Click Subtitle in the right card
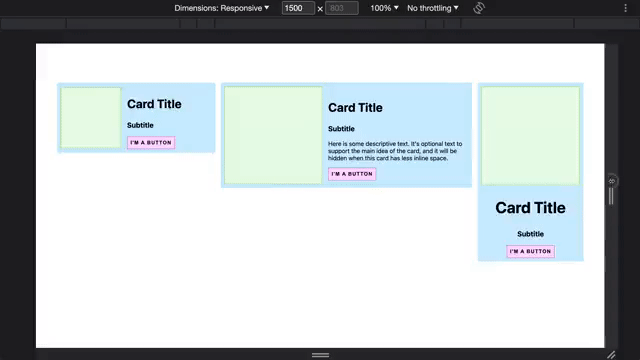The height and width of the screenshot is (360, 640). tap(530, 234)
